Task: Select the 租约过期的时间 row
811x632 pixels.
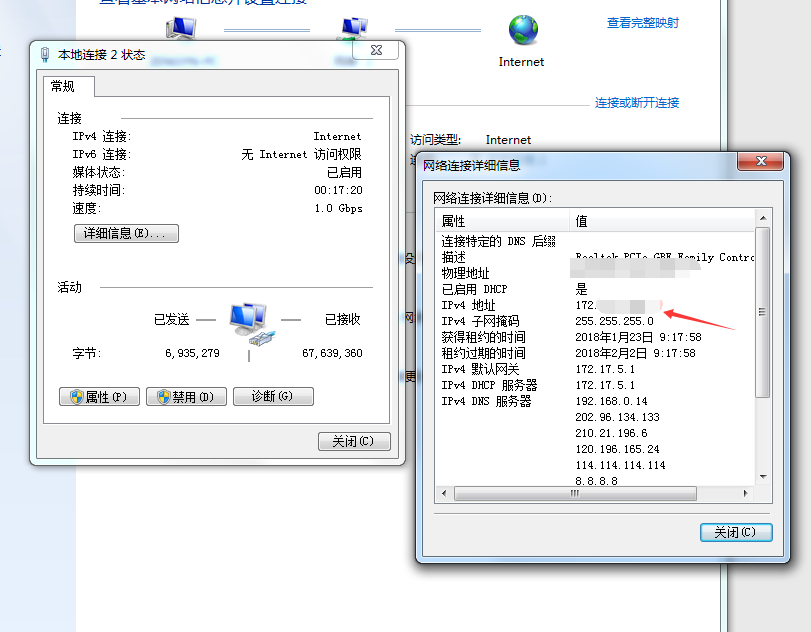Action: (595, 353)
